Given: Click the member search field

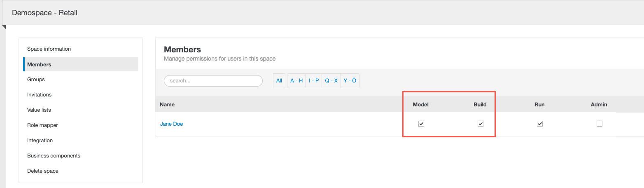Looking at the screenshot, I should (x=213, y=81).
